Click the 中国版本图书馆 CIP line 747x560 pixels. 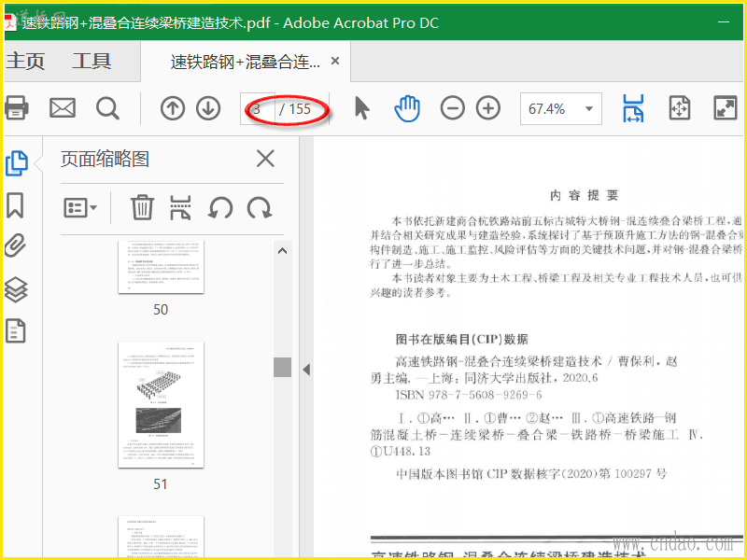531,474
